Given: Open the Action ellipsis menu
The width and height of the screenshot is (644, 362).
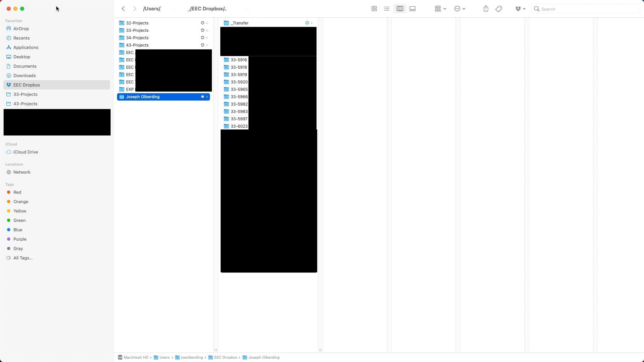Looking at the screenshot, I should [x=460, y=9].
